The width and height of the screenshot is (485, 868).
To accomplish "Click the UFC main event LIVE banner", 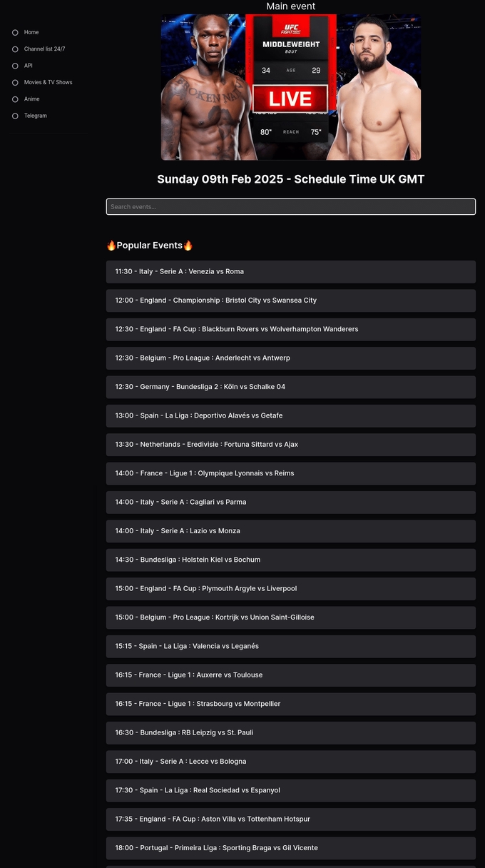I will click(x=291, y=87).
